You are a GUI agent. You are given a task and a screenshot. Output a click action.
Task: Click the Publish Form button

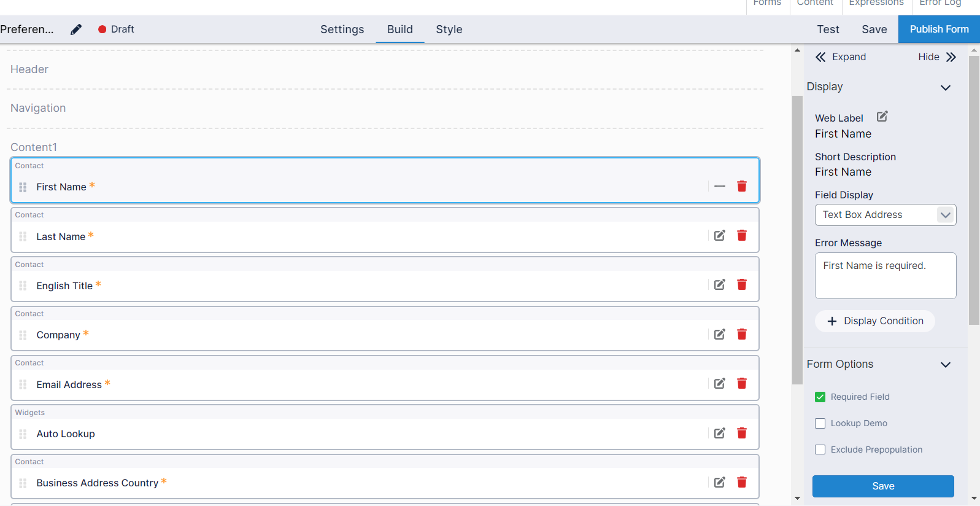point(938,29)
